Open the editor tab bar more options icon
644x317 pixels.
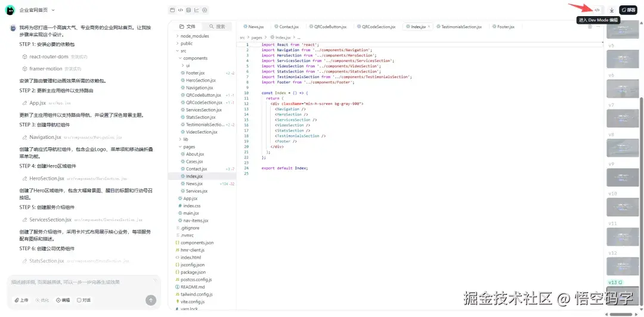pyautogui.click(x=598, y=26)
